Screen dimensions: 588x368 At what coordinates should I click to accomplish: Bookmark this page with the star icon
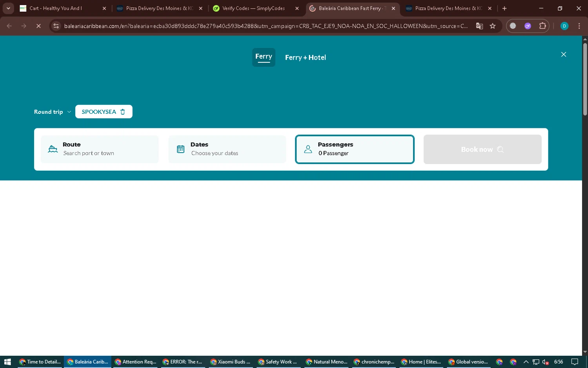(x=493, y=26)
